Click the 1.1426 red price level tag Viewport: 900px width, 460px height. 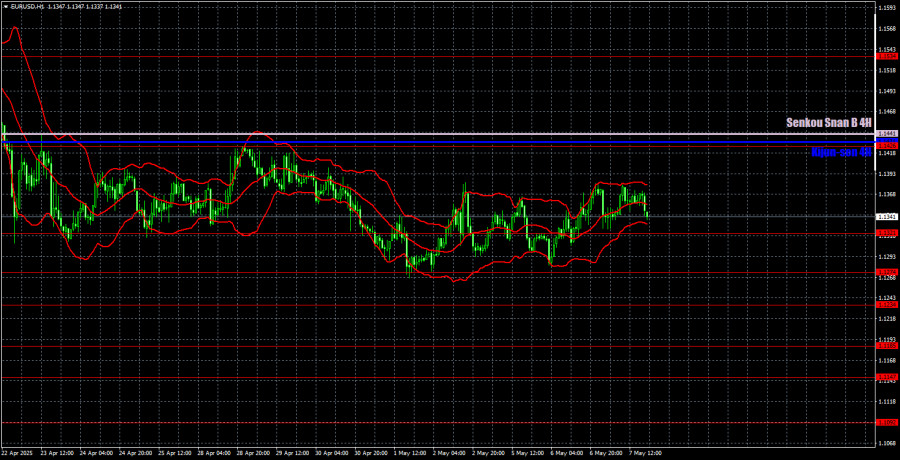pyautogui.click(x=887, y=146)
